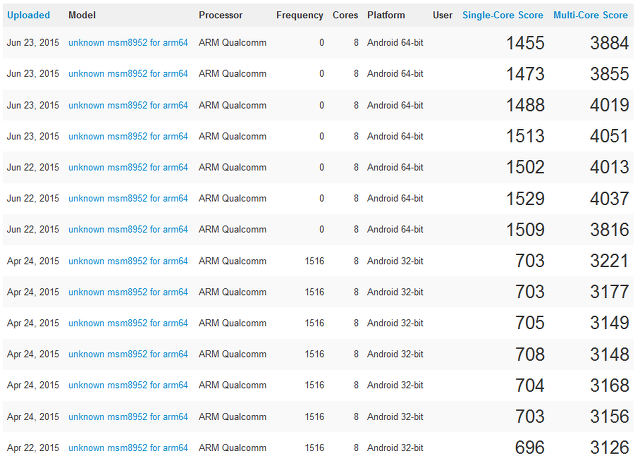Select the multi-core score 3816
The image size is (640, 463).
point(609,230)
